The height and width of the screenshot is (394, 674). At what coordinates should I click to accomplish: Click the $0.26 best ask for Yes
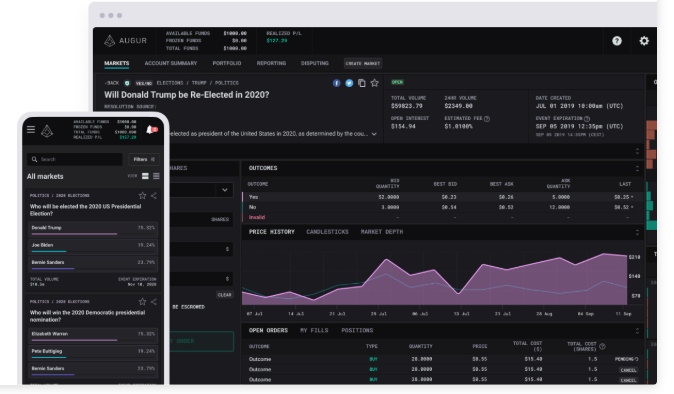pos(506,197)
